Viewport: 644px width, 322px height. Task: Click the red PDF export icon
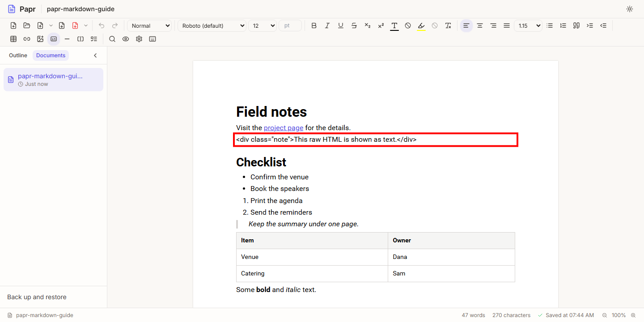click(75, 25)
